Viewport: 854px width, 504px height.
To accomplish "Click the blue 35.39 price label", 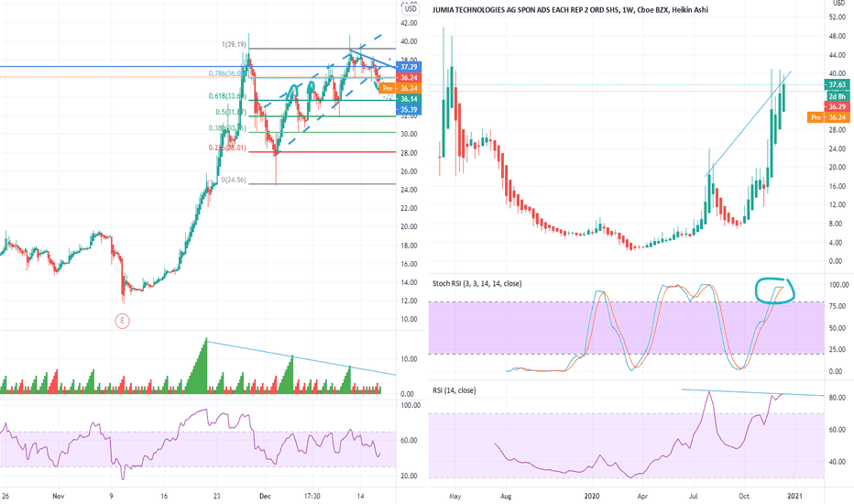I will (x=409, y=110).
